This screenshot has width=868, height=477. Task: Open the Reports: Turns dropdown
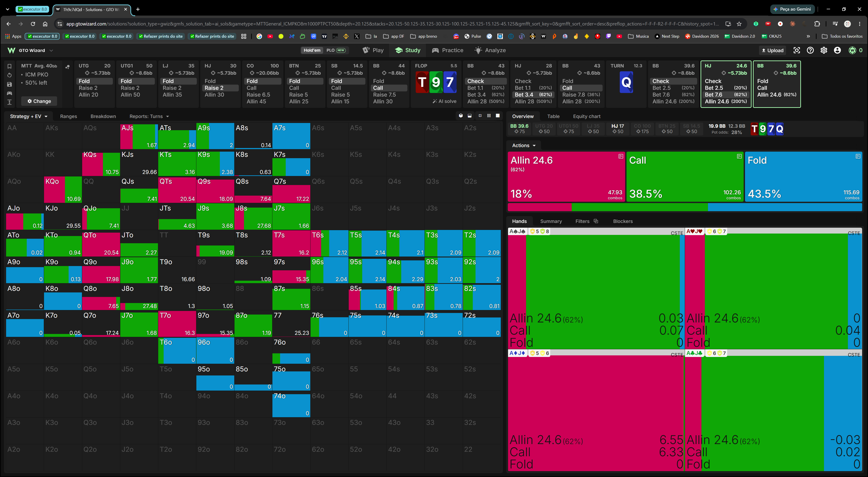[149, 116]
